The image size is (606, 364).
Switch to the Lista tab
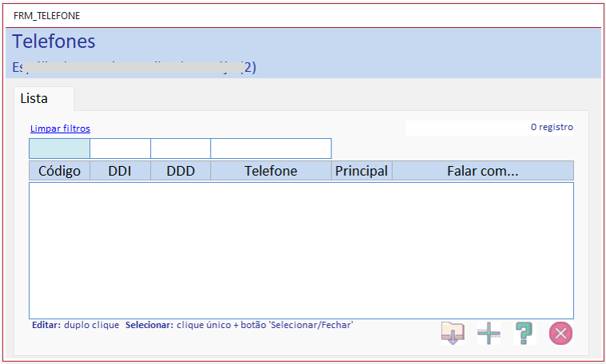point(44,98)
